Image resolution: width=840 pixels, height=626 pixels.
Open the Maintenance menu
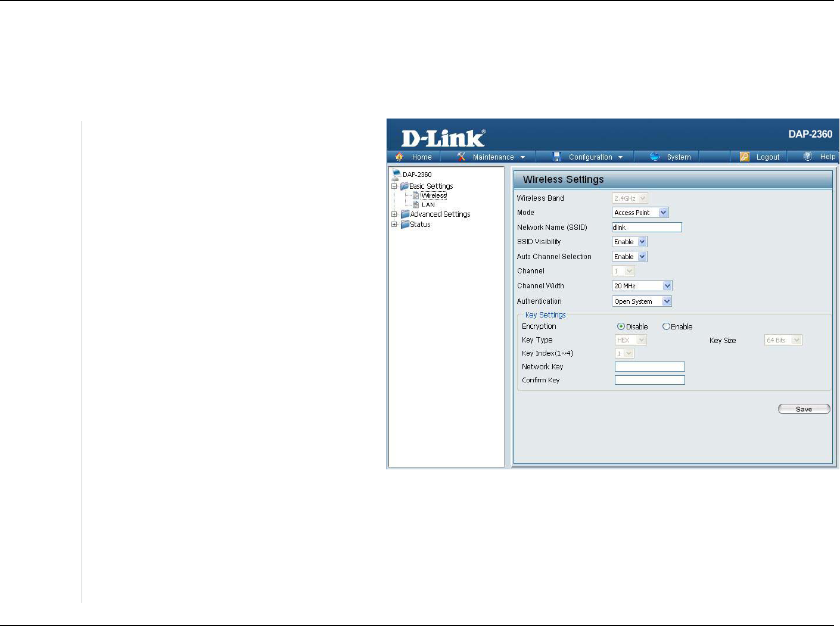(492, 157)
